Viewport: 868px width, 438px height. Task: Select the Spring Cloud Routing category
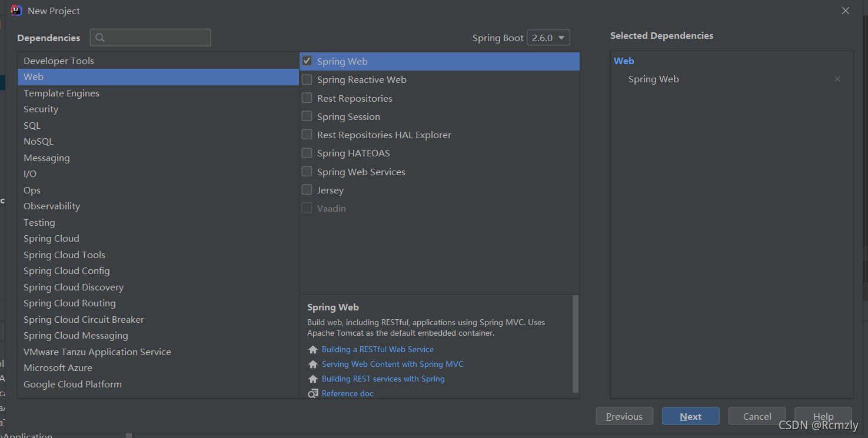point(158,303)
